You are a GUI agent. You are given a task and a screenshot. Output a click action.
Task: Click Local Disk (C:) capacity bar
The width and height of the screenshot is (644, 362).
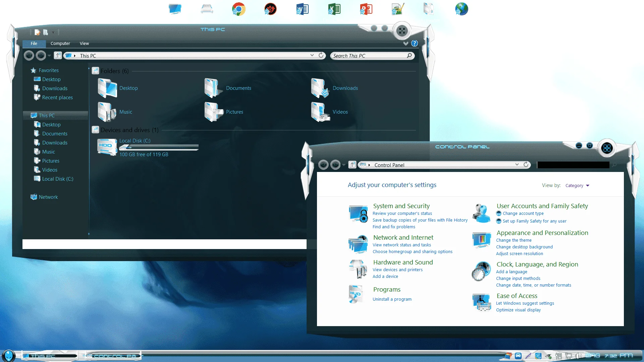pos(159,147)
